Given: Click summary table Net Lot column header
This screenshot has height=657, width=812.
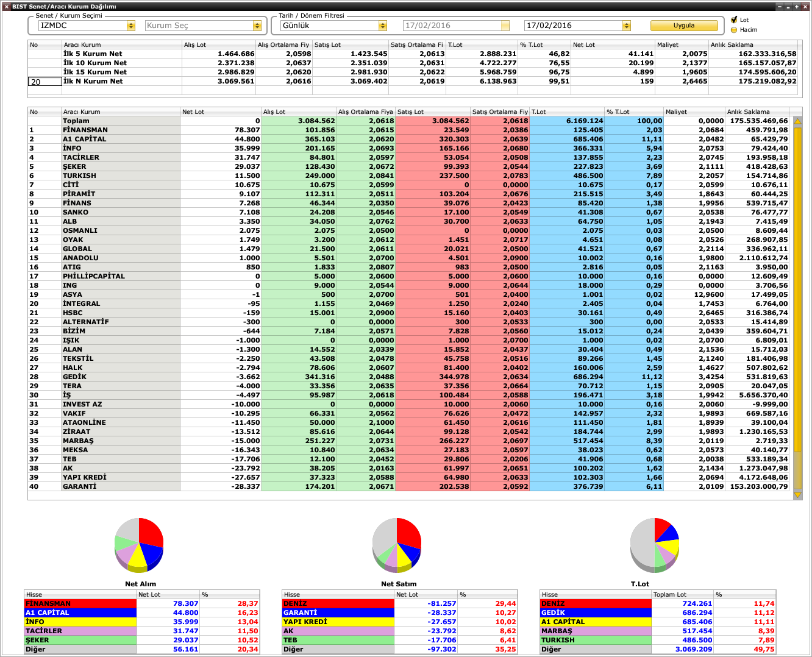Looking at the screenshot, I should (613, 44).
